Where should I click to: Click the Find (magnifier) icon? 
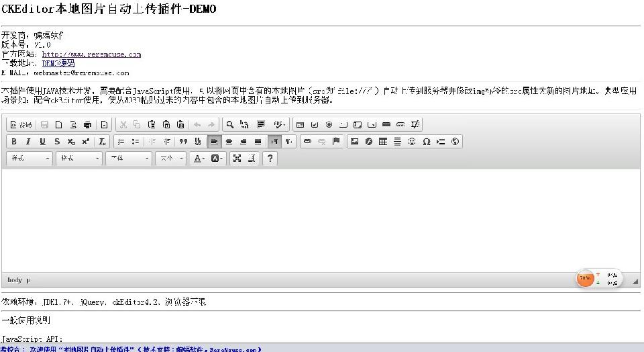pos(229,124)
